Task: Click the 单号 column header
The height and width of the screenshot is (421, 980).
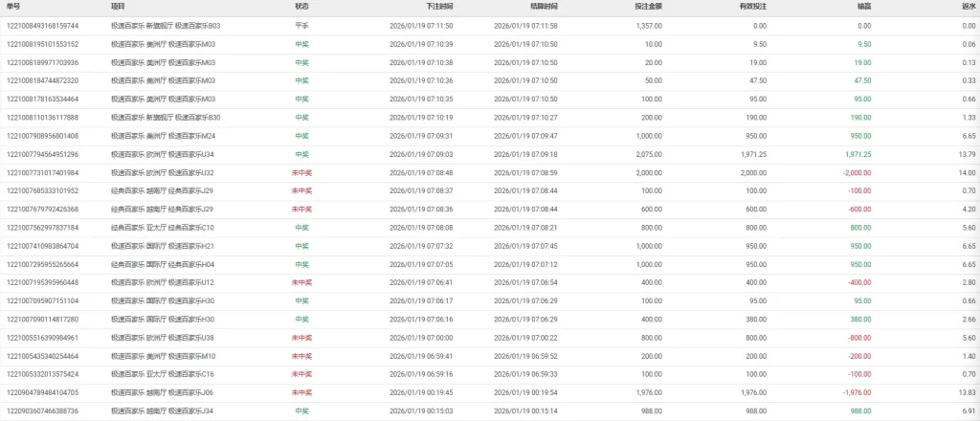Action: coord(13,7)
